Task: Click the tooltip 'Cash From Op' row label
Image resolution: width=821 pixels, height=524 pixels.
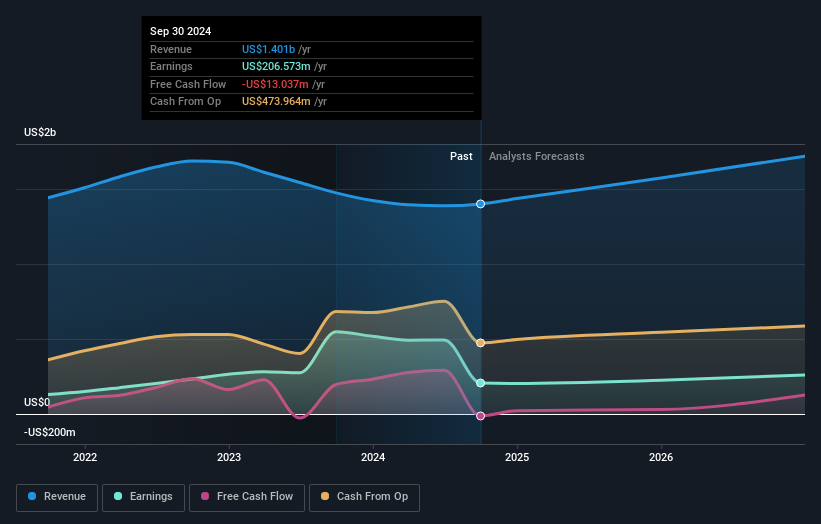Action: tap(185, 102)
